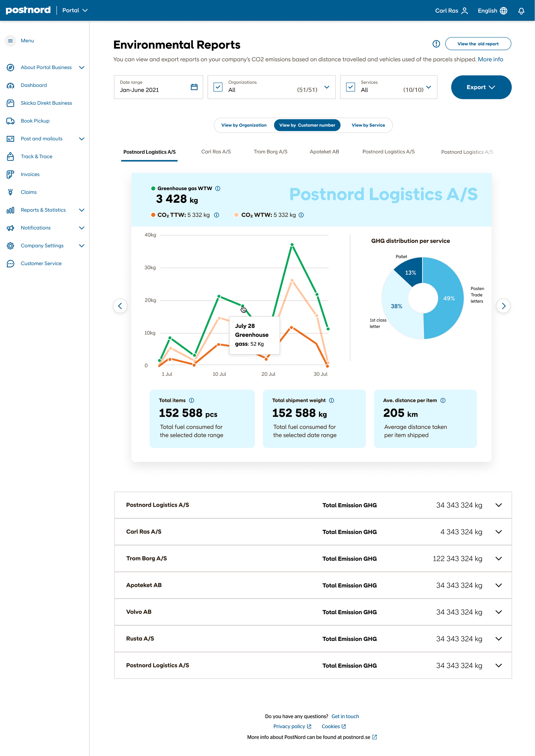Open the Portal dropdown in header
The width and height of the screenshot is (535, 756).
(75, 10)
